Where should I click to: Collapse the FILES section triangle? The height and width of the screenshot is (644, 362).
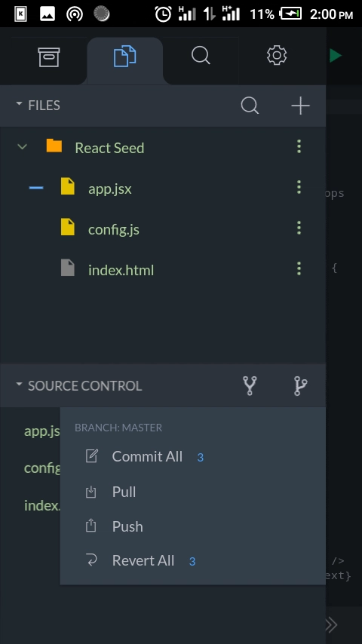pyautogui.click(x=19, y=104)
